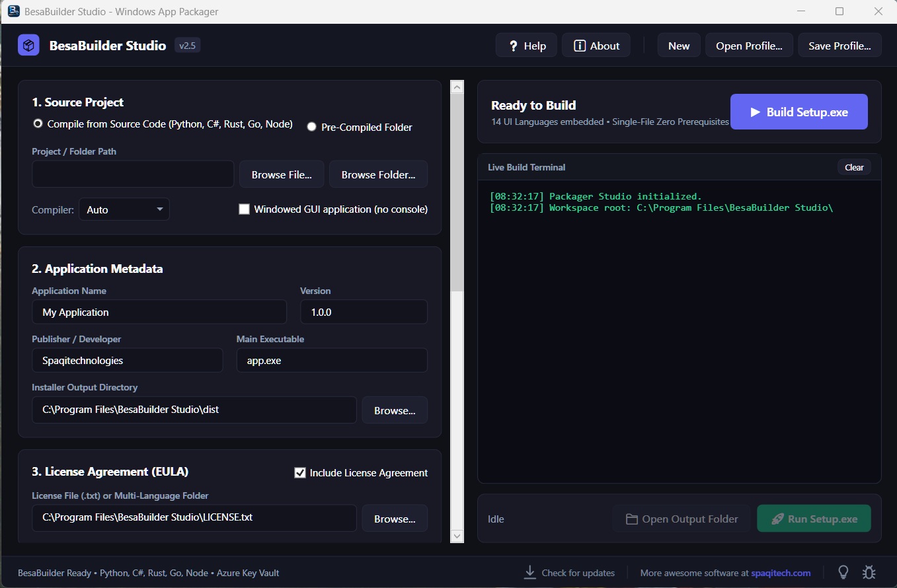The image size is (897, 588).
Task: Click the Workspace root log line
Action: (661, 207)
